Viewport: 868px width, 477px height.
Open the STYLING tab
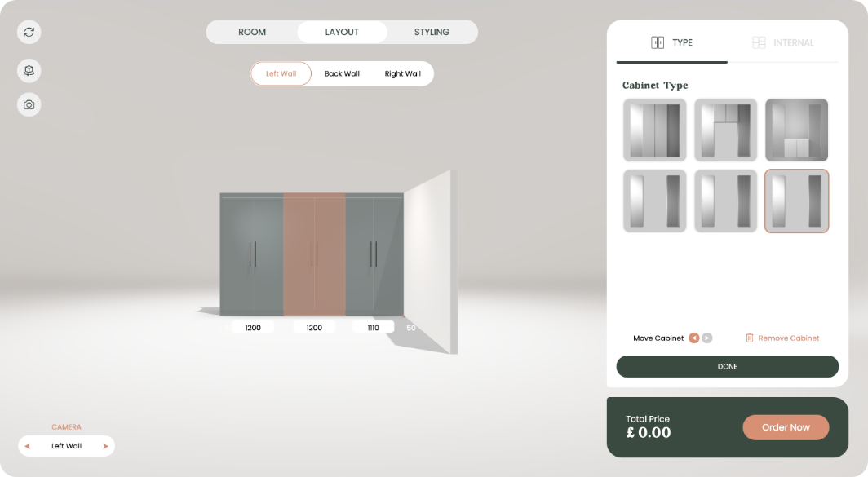432,32
